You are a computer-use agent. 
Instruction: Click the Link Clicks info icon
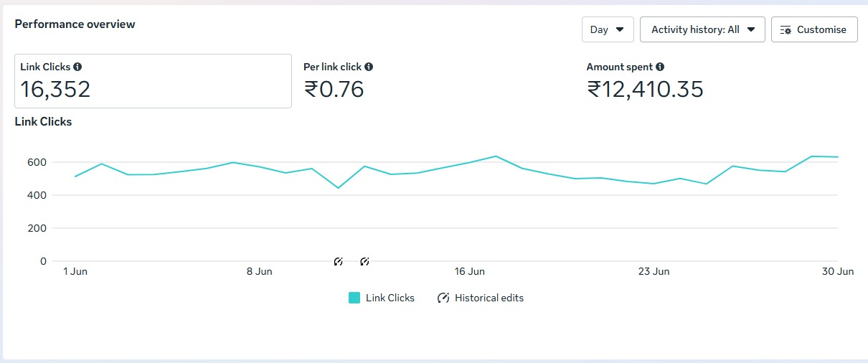(77, 67)
